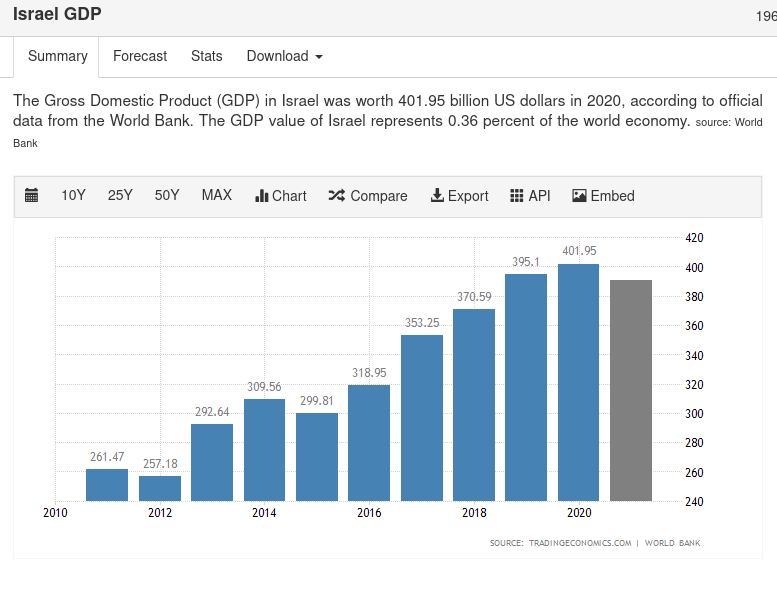Click the Export label in toolbar
This screenshot has width=777, height=594.
coord(468,196)
